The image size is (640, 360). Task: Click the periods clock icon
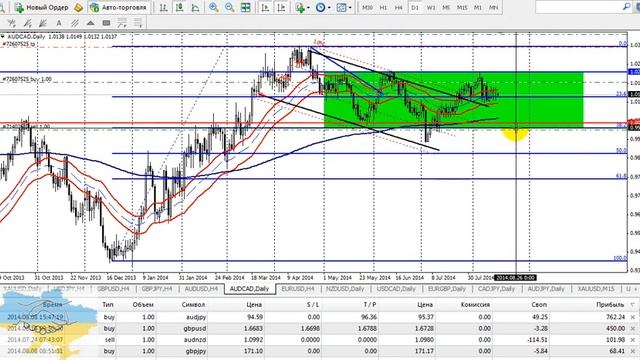point(320,7)
